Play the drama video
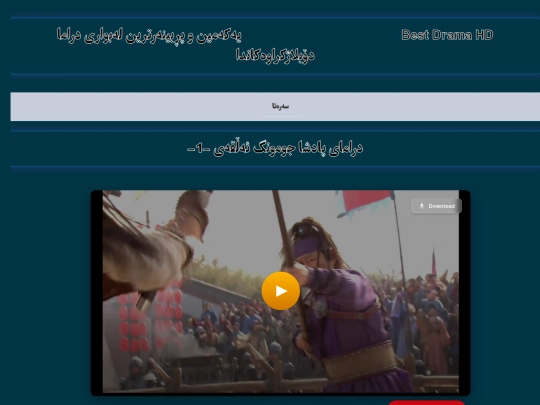 click(x=281, y=291)
